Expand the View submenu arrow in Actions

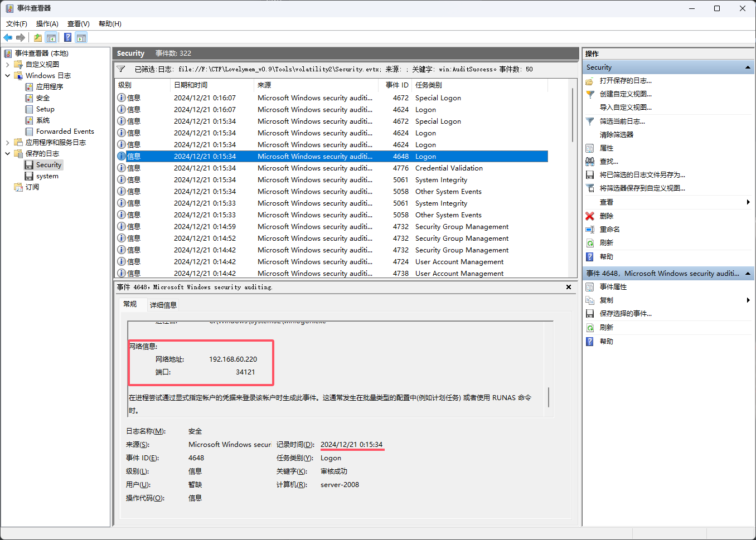(748, 202)
